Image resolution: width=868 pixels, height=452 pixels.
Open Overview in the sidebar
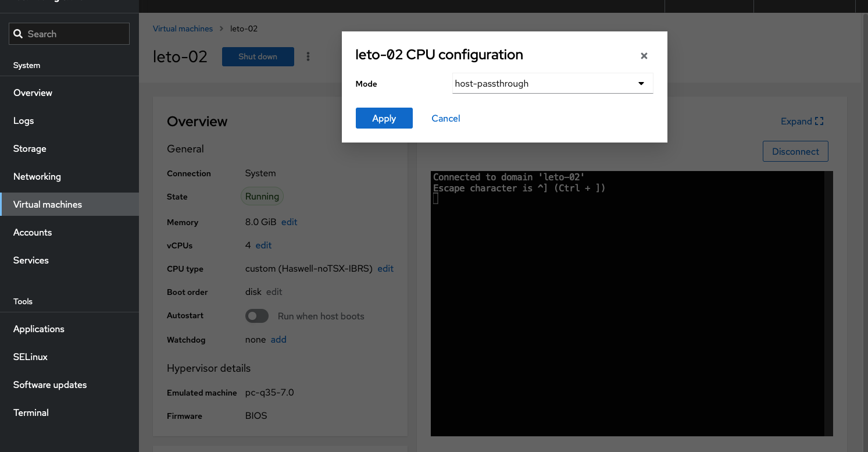click(x=33, y=93)
